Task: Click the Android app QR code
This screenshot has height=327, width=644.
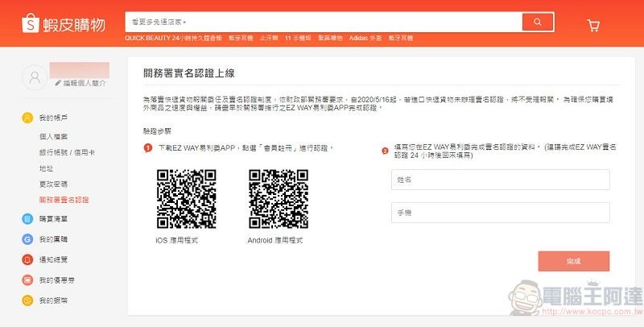Action: click(279, 199)
